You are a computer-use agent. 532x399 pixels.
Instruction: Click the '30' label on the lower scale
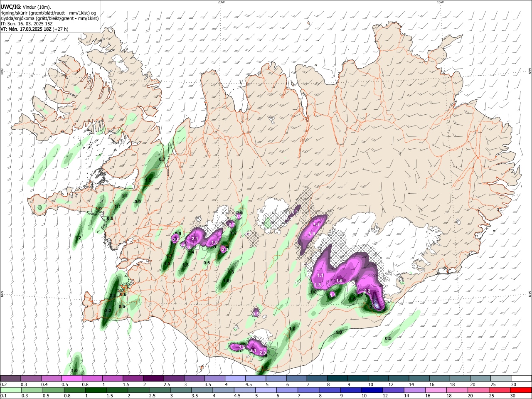click(x=512, y=396)
